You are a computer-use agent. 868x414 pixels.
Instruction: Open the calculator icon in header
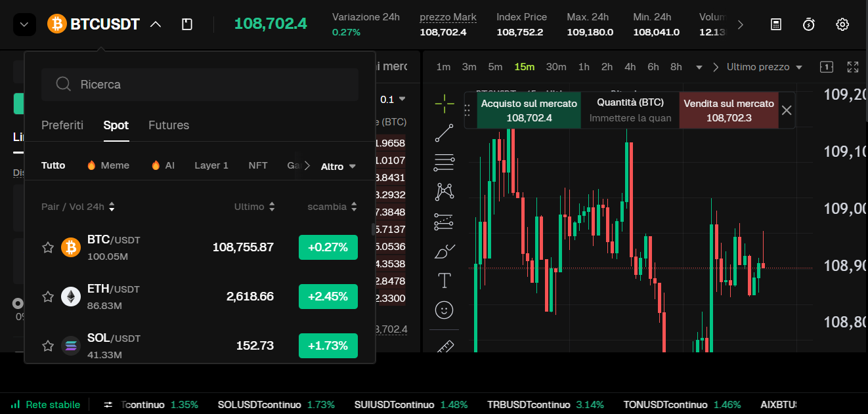776,24
